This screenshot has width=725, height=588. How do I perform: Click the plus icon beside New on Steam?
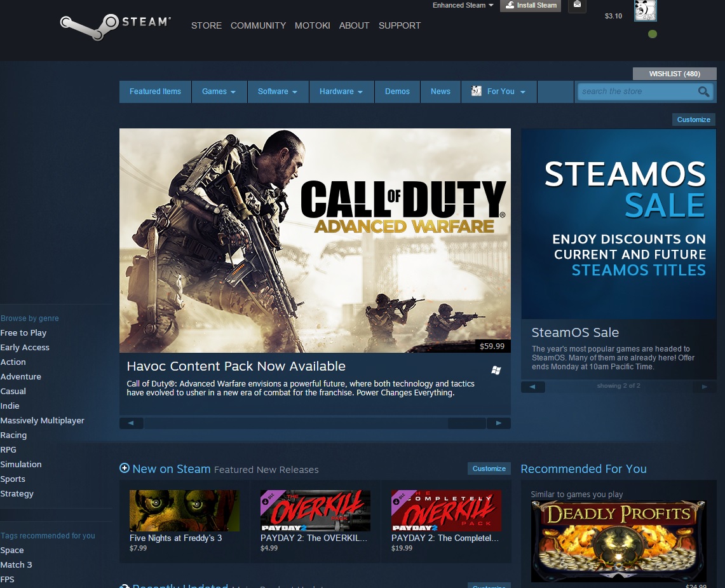[x=125, y=468]
